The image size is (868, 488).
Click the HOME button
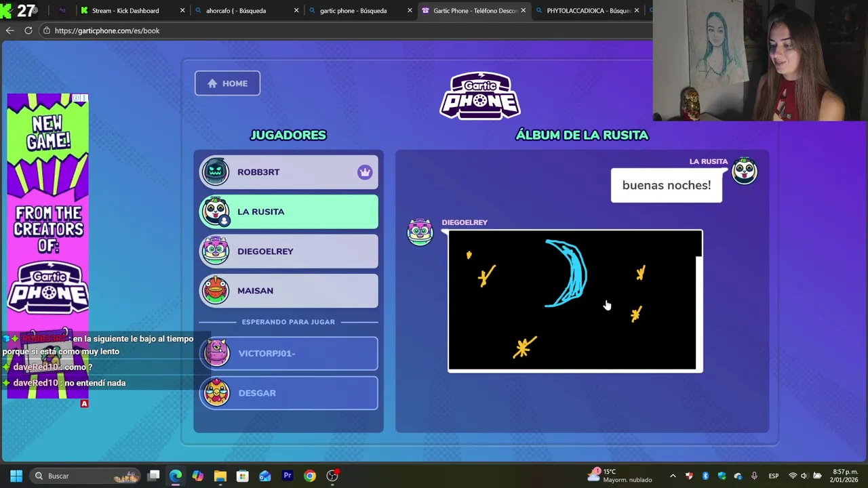(x=227, y=83)
